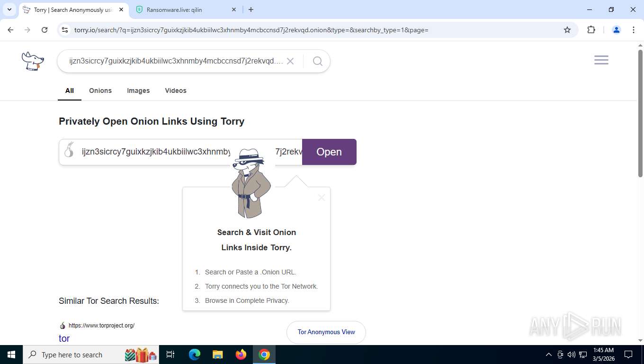Switch to the Images tab
644x364 pixels.
[x=138, y=91]
